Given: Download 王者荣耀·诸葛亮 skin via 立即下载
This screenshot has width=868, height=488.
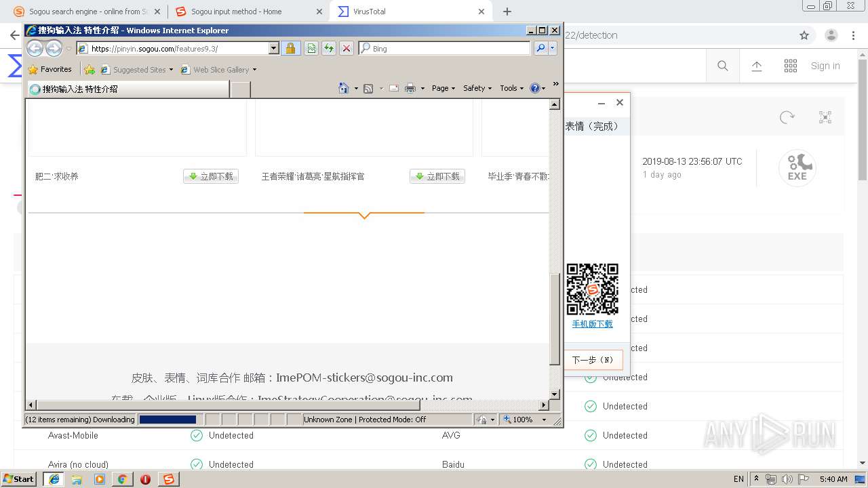Looking at the screenshot, I should click(x=437, y=176).
